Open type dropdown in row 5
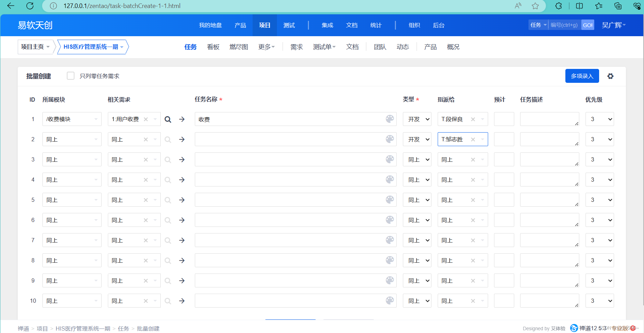This screenshot has height=333, width=644. click(x=417, y=200)
